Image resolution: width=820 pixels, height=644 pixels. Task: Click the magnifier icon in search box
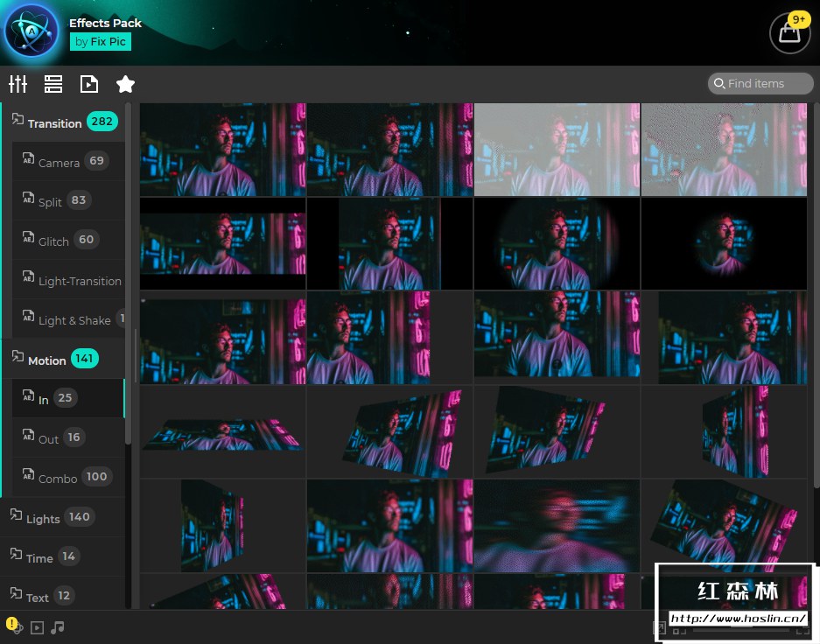click(719, 84)
